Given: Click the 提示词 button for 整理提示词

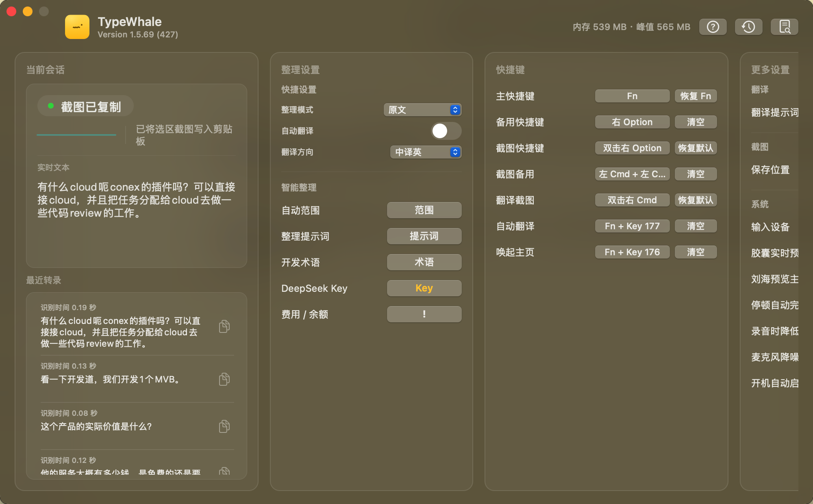Looking at the screenshot, I should [x=424, y=236].
